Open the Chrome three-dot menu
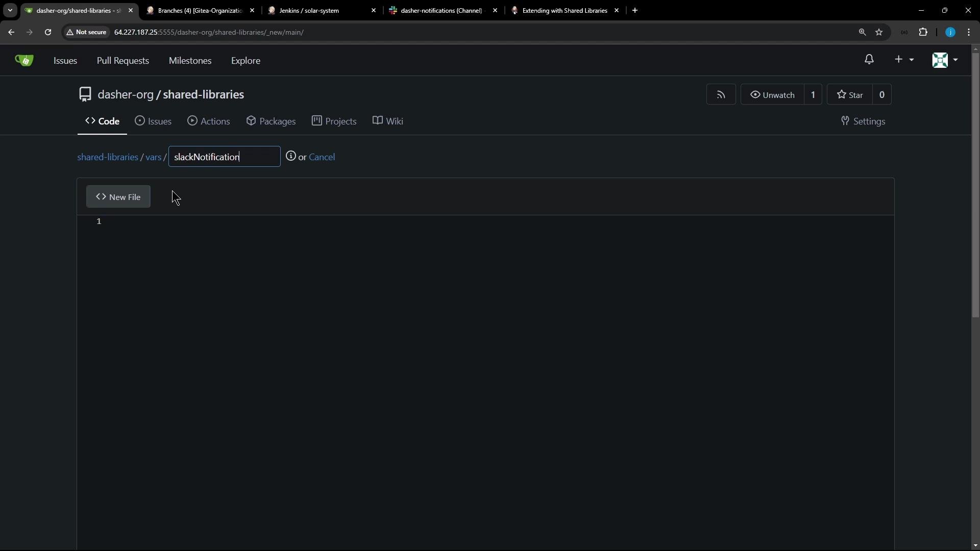The image size is (980, 551). coord(969,32)
